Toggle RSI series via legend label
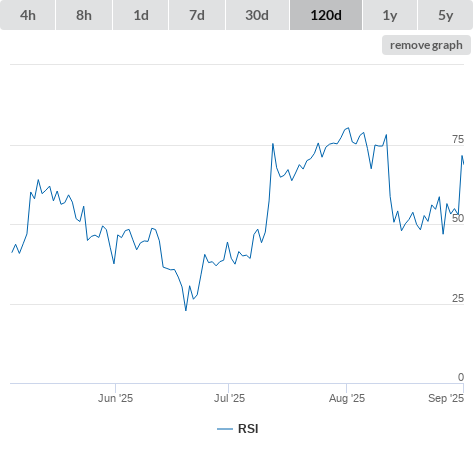This screenshot has width=474, height=455. pos(248,429)
